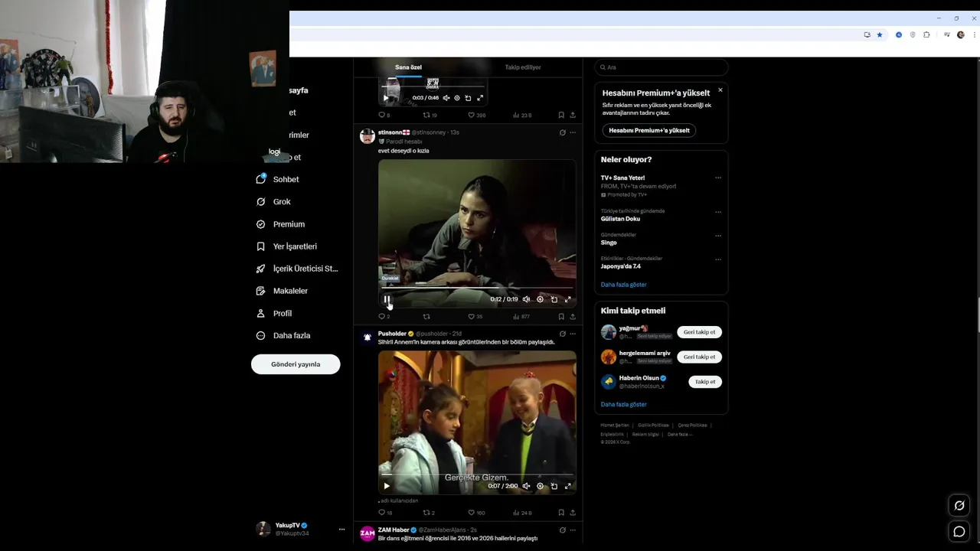Share the Pusholder post

coord(573,513)
